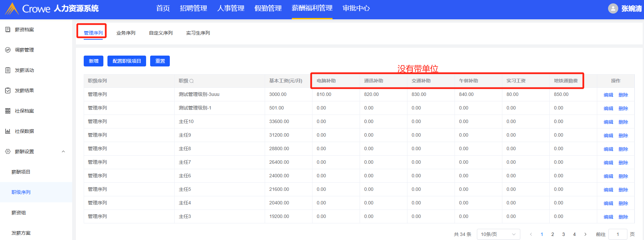Click the user avatar icon for 张婉清
Image resolution: width=644 pixels, height=240 pixels.
tap(613, 8)
